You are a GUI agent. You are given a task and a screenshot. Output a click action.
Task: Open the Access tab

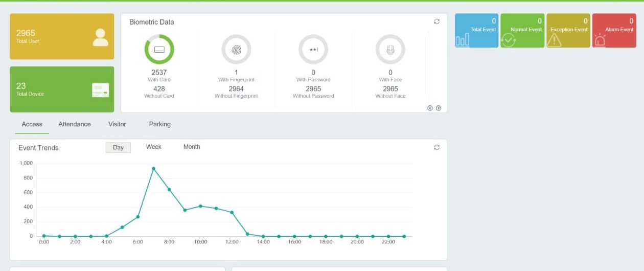[x=32, y=124]
